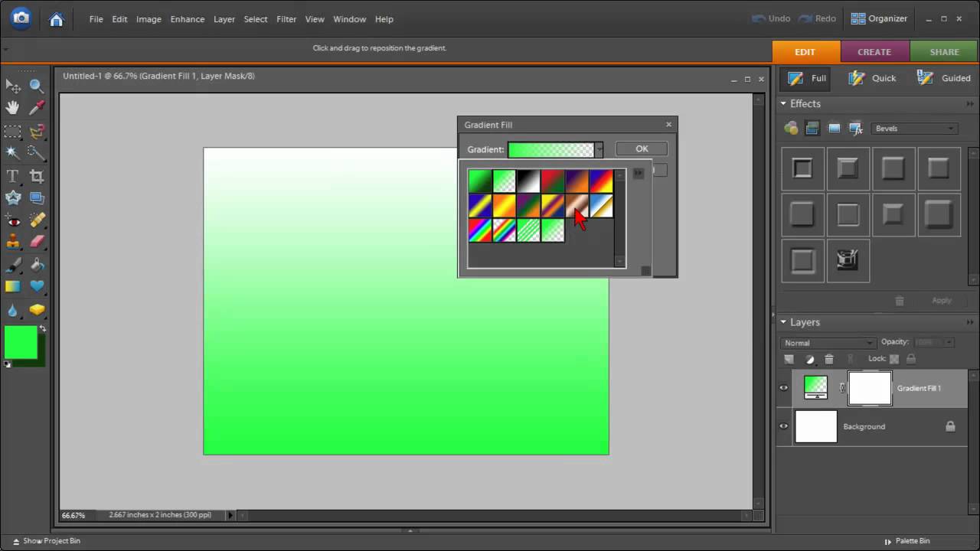This screenshot has height=551, width=980.
Task: Switch to the CREATE tab
Action: 874,52
